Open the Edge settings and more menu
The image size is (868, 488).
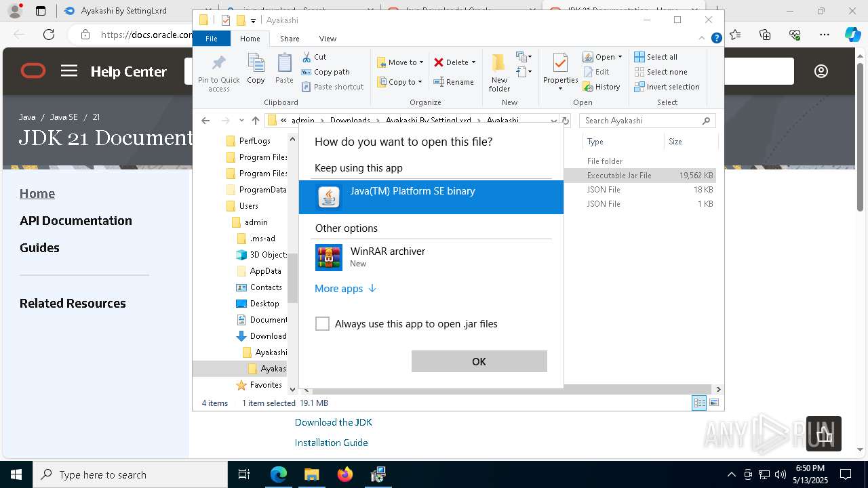click(x=825, y=35)
